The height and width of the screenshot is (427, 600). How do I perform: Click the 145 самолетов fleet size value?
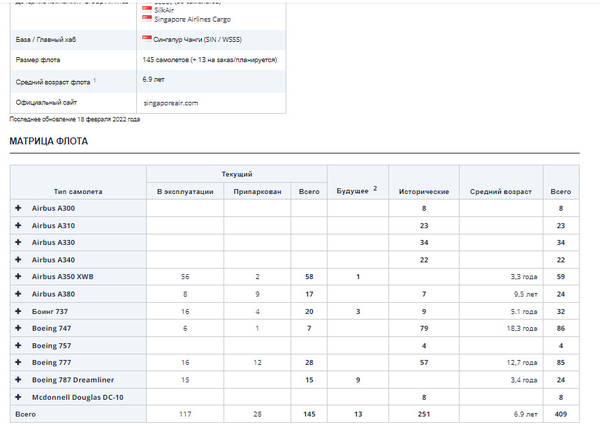pos(210,60)
